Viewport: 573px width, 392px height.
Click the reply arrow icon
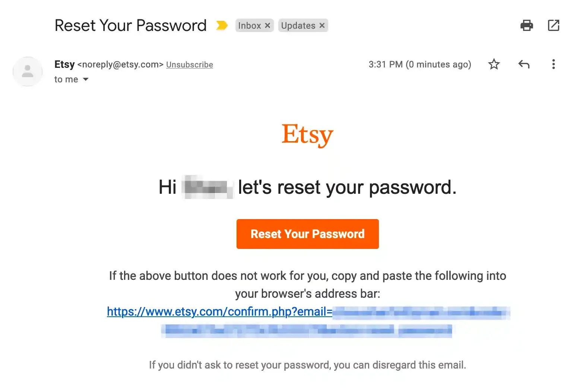pos(524,64)
